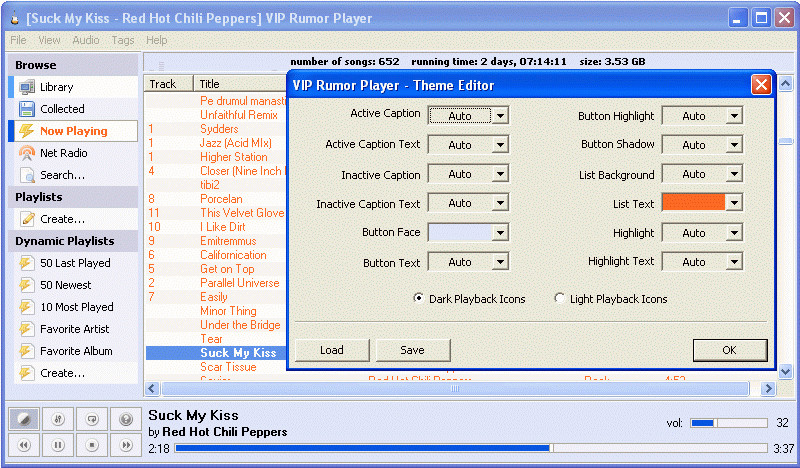Pause the current song
The width and height of the screenshot is (800, 468).
[x=58, y=445]
